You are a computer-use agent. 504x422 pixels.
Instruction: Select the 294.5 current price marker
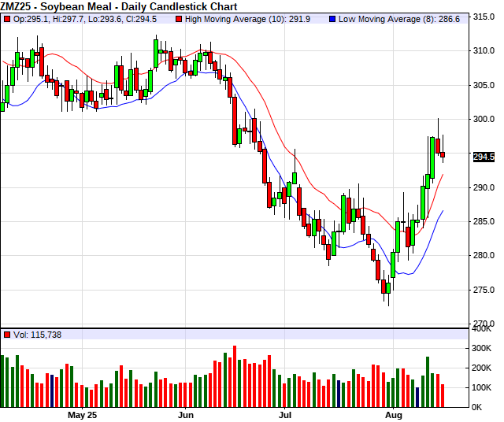(483, 157)
